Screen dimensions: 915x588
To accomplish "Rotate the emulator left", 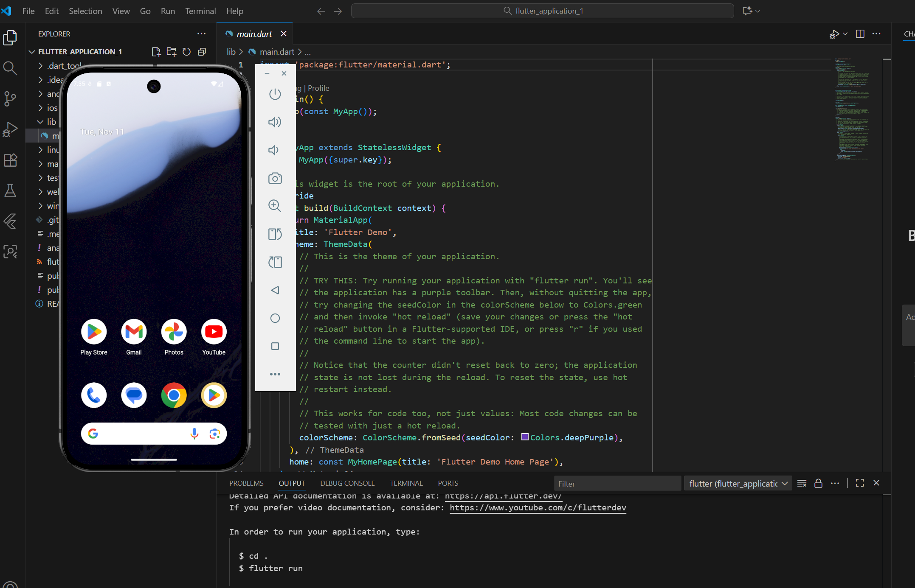I will 275,234.
